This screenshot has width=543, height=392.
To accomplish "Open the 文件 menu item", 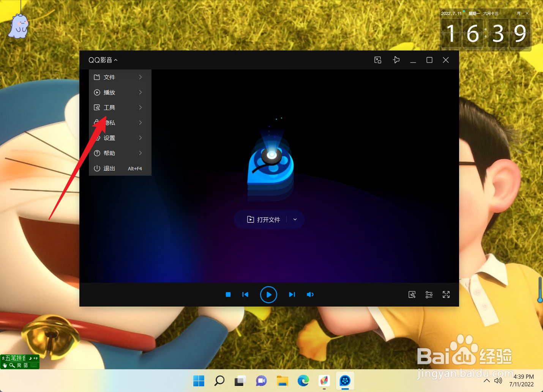I will tap(120, 77).
